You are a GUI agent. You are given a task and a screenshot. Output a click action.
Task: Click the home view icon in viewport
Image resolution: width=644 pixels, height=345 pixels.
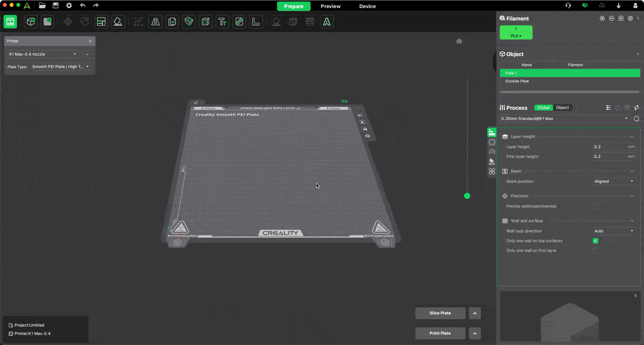pyautogui.click(x=459, y=41)
